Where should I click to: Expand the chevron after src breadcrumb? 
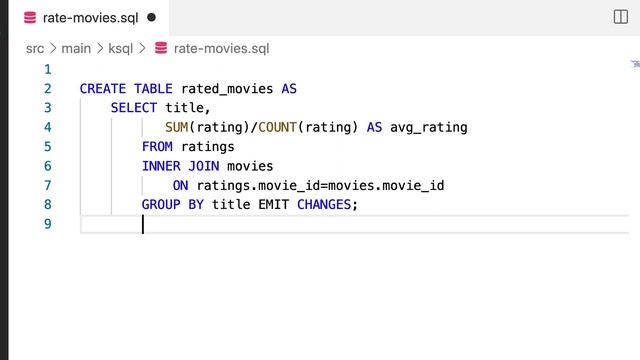point(53,49)
